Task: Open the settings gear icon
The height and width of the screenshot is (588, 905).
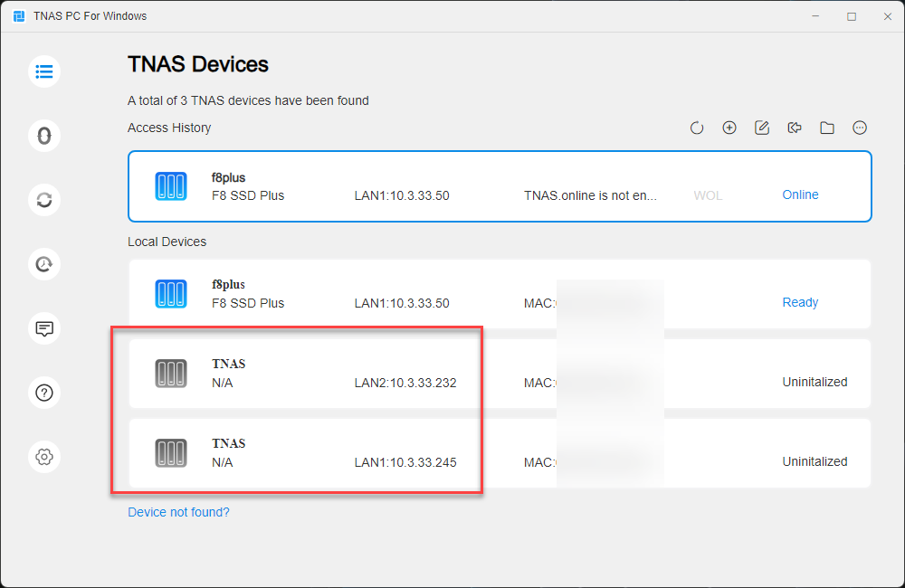Action: (x=44, y=457)
